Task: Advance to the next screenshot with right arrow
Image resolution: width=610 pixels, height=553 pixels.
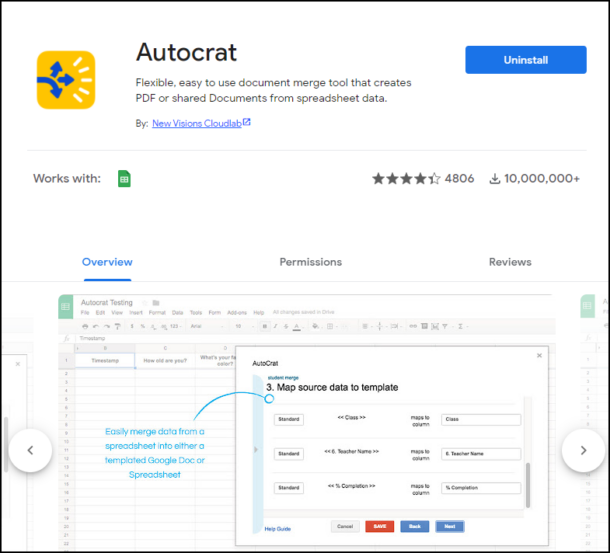Action: coord(582,450)
